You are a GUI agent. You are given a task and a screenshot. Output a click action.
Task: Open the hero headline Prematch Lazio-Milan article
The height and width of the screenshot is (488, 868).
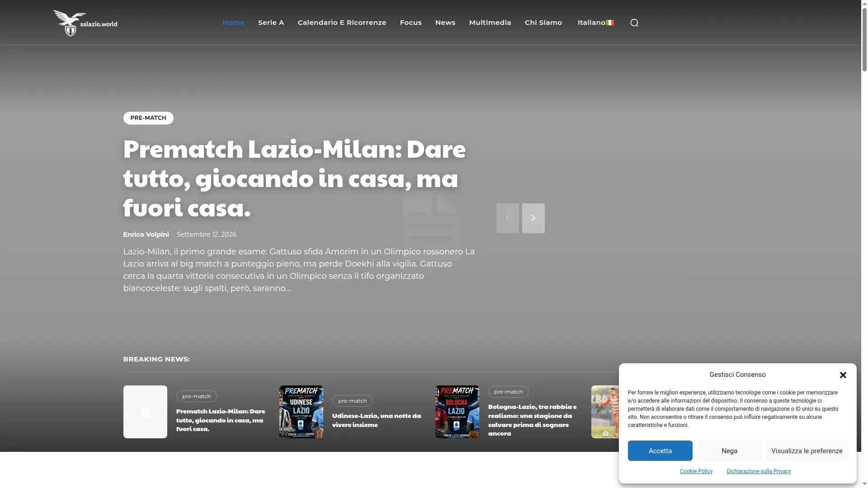[294, 178]
